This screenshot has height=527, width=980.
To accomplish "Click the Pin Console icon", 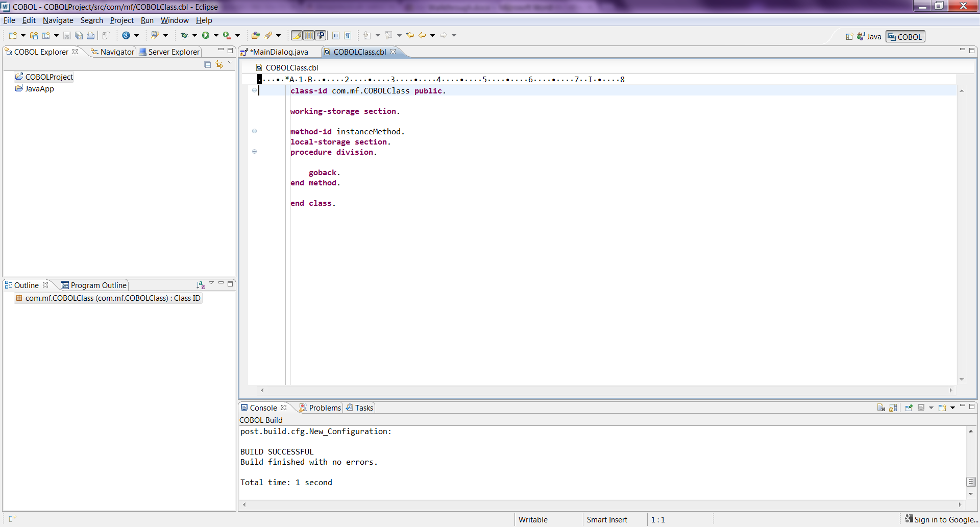I will 909,408.
